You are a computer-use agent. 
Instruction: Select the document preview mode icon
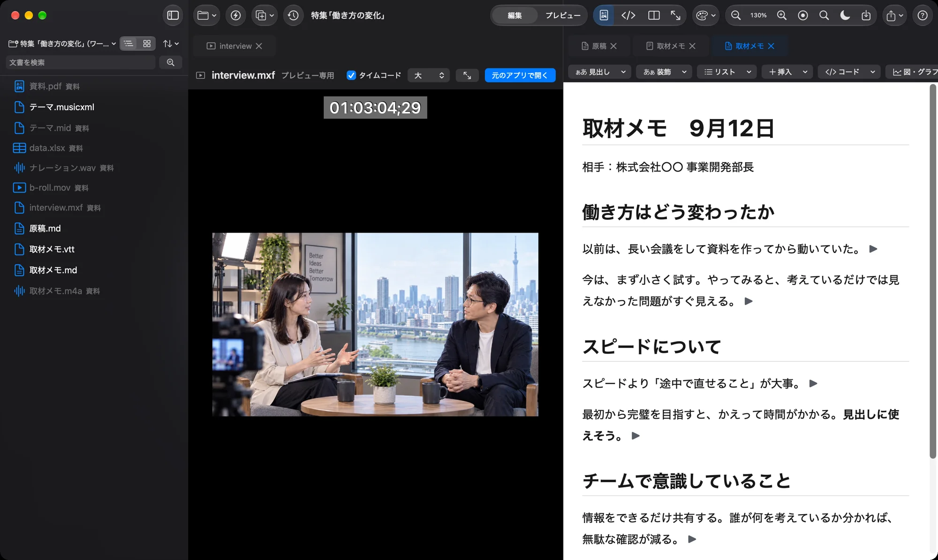click(x=604, y=15)
